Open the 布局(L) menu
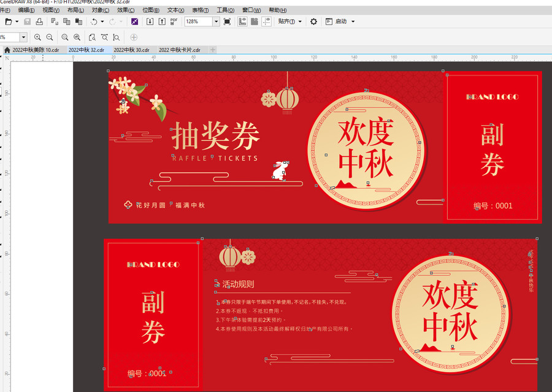 (75, 10)
